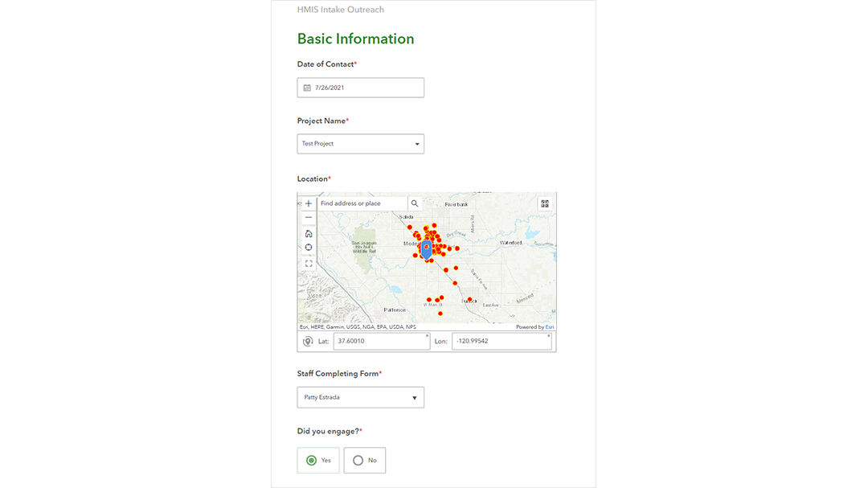Viewport: 868px width, 488px height.
Task: Click the calendar icon for Date of Contact
Action: (307, 87)
